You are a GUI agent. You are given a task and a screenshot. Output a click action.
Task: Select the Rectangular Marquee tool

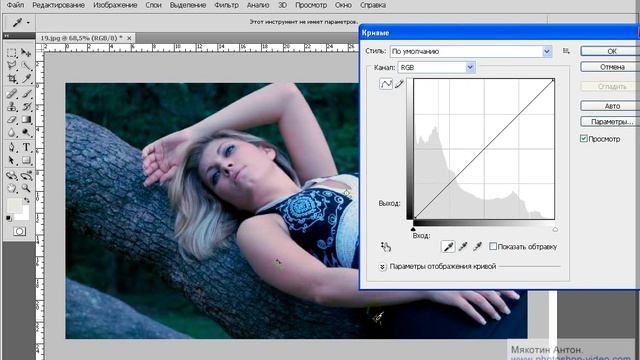(x=11, y=52)
